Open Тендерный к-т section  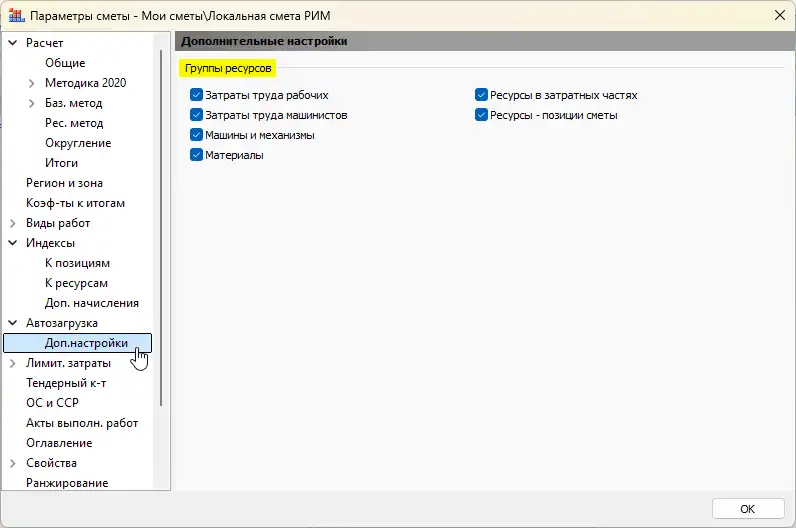click(66, 383)
